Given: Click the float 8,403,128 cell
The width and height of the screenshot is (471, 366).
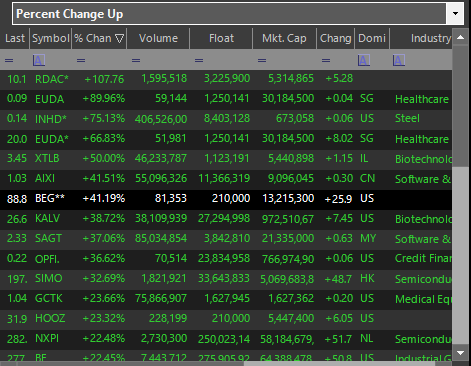Looking at the screenshot, I should tap(227, 118).
